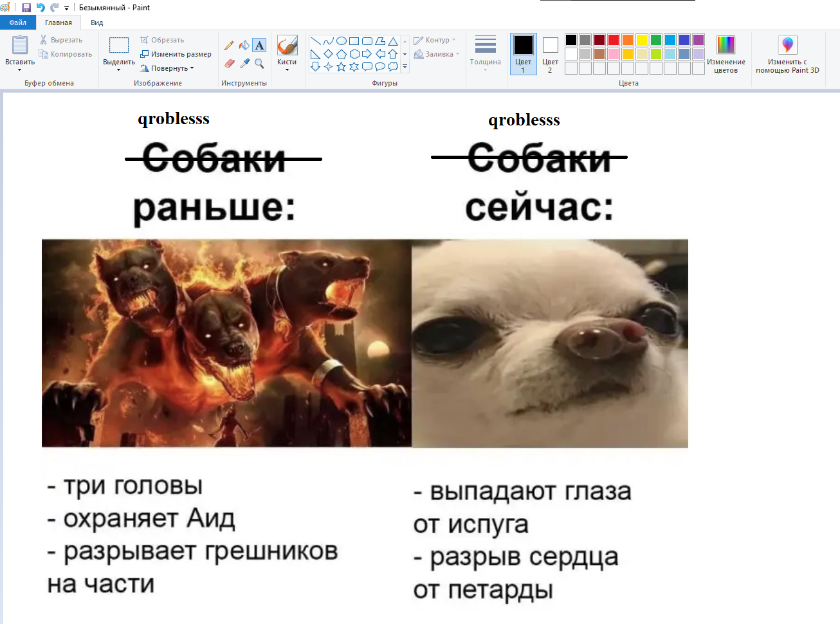This screenshot has width=840, height=624.
Task: Select the Magnifier tool
Action: pyautogui.click(x=259, y=64)
